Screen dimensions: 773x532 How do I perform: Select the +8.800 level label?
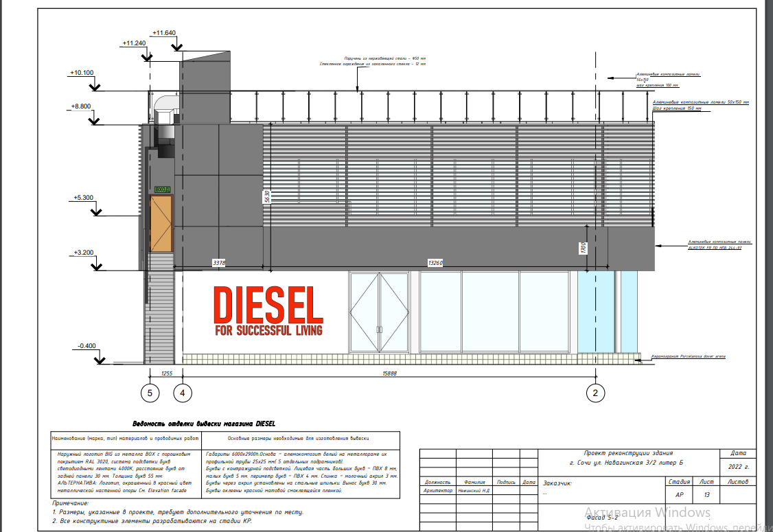click(x=81, y=106)
